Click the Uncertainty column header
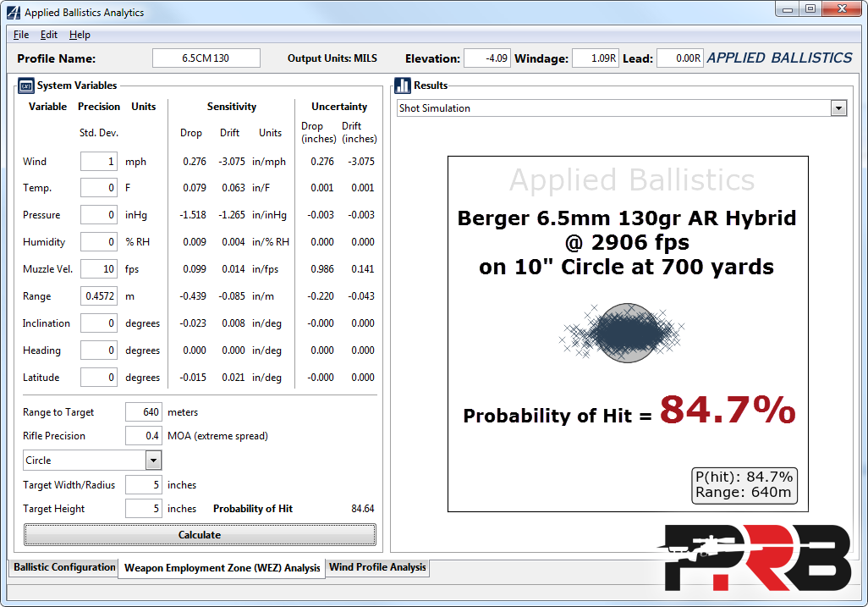Viewport: 868px width, 607px height. pos(339,107)
